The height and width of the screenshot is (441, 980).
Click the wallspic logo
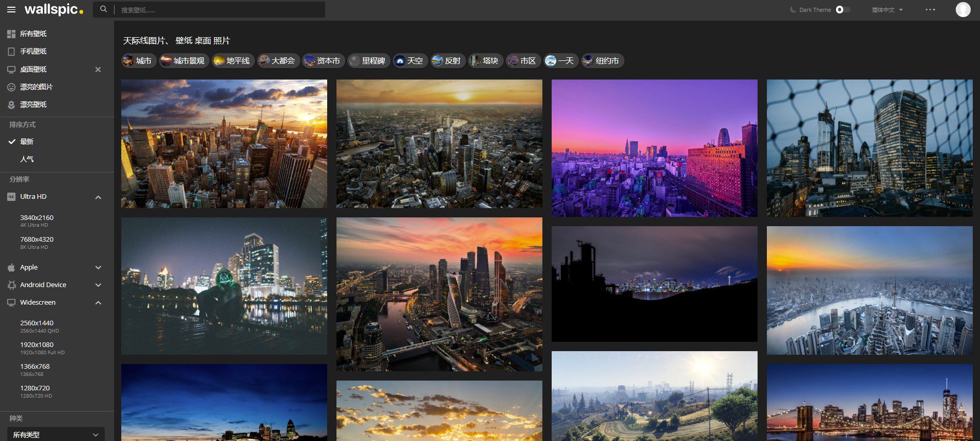(54, 10)
